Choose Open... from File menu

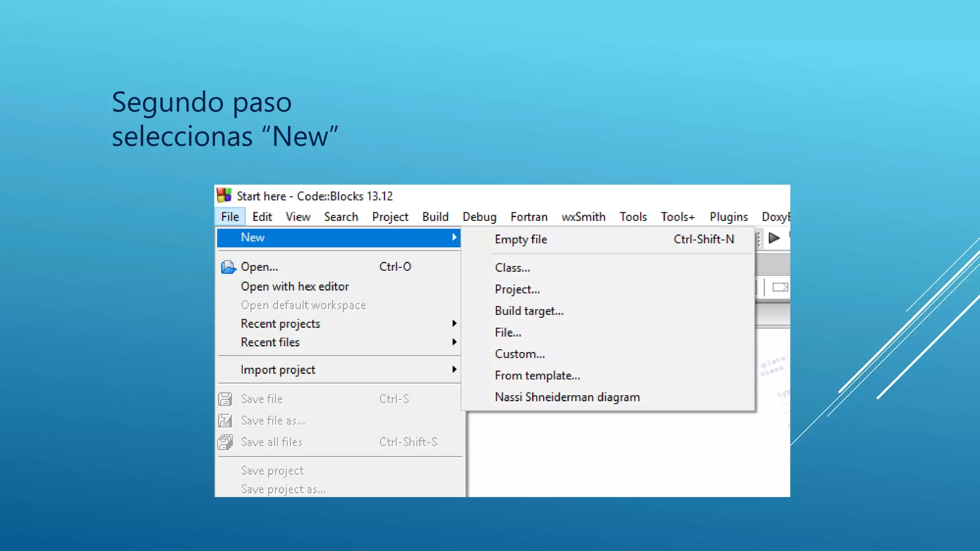click(x=339, y=267)
